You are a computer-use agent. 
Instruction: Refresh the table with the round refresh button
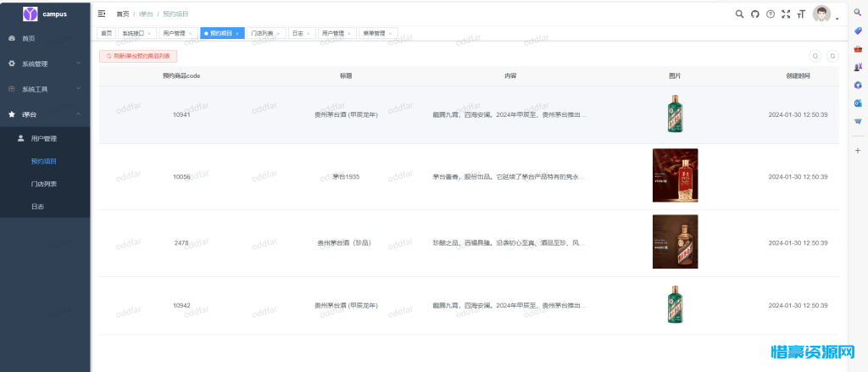[x=832, y=56]
